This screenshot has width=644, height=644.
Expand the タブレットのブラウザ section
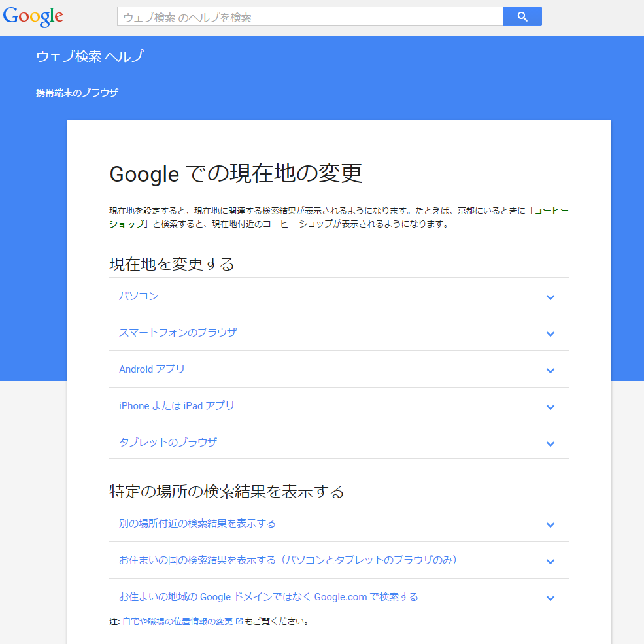point(339,442)
